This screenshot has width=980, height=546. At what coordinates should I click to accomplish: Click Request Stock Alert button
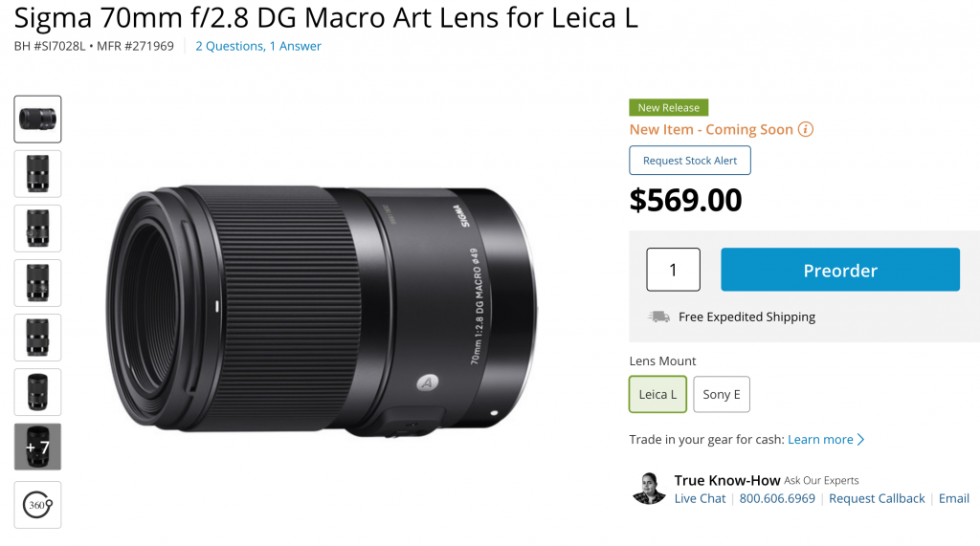tap(690, 161)
